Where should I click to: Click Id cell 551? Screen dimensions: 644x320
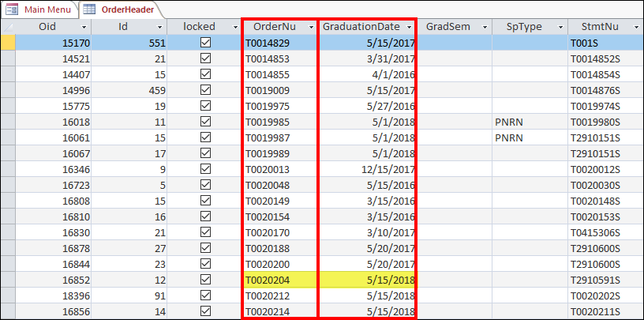click(129, 43)
